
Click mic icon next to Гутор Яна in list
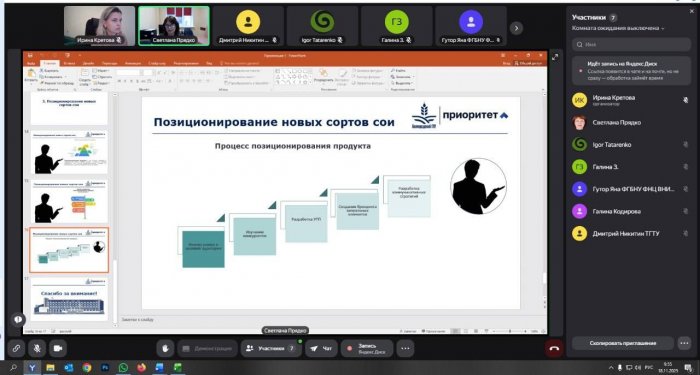[x=686, y=189]
